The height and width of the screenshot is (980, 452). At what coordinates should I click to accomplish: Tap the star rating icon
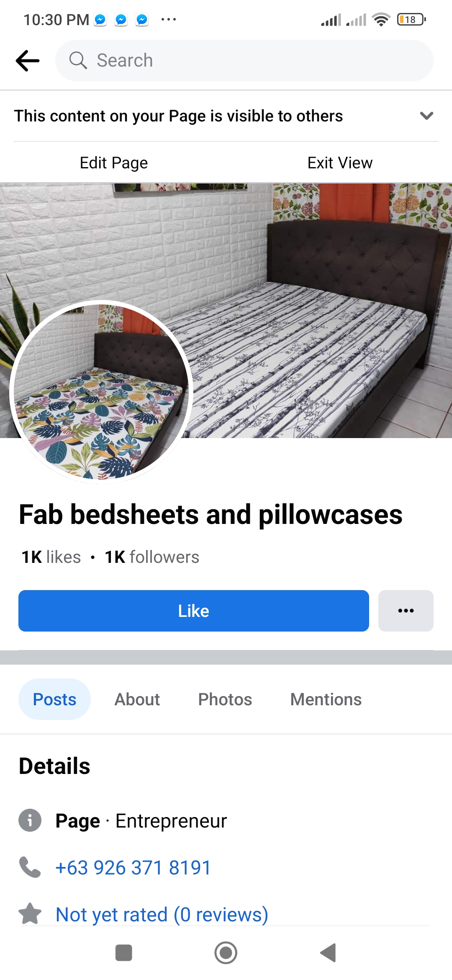(30, 914)
